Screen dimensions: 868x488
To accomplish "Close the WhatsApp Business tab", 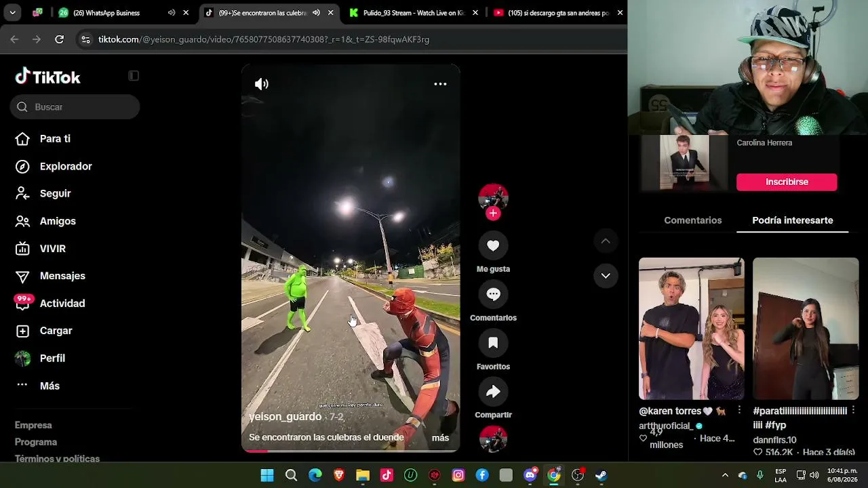I will coord(186,13).
